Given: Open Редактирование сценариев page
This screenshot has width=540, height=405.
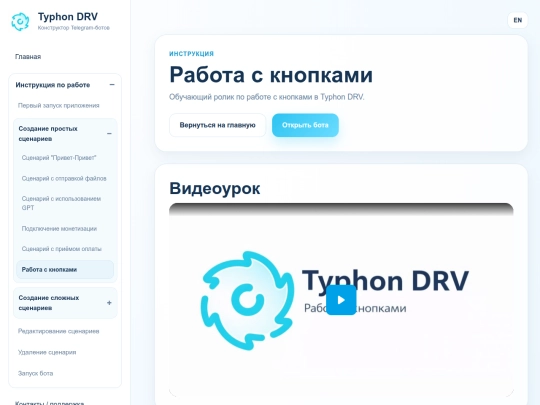Looking at the screenshot, I should click(59, 331).
